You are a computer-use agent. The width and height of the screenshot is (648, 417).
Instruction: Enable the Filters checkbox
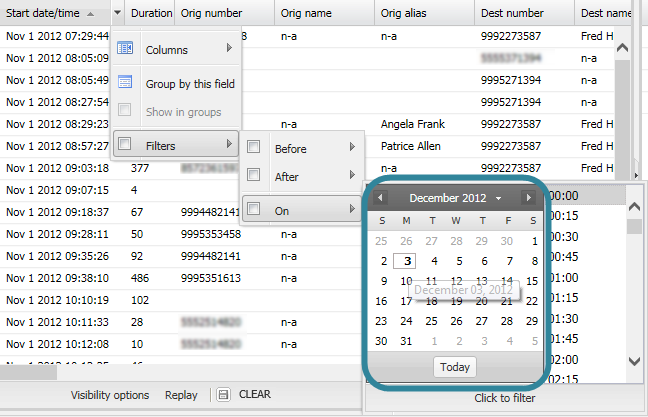[125, 145]
